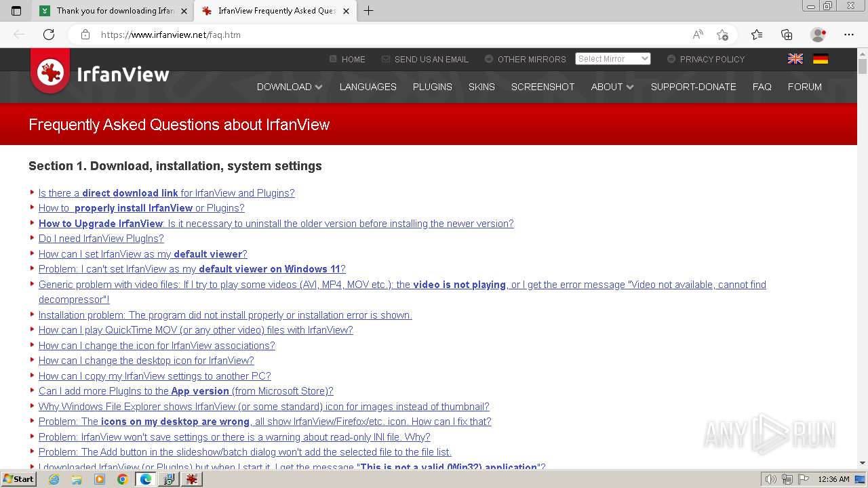Open 'default viewer on Windows 11' problem link

tap(192, 269)
